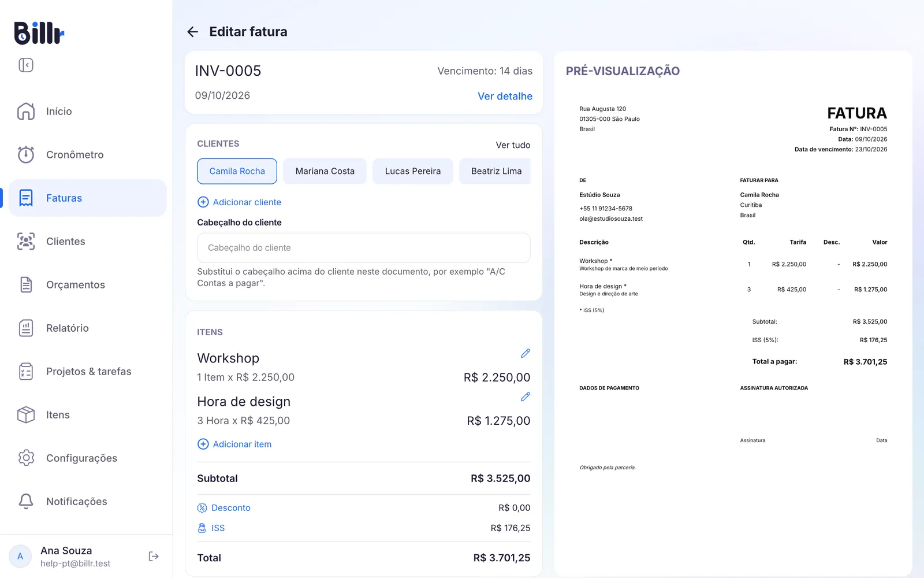
Task: Click the Início house icon
Action: point(26,111)
